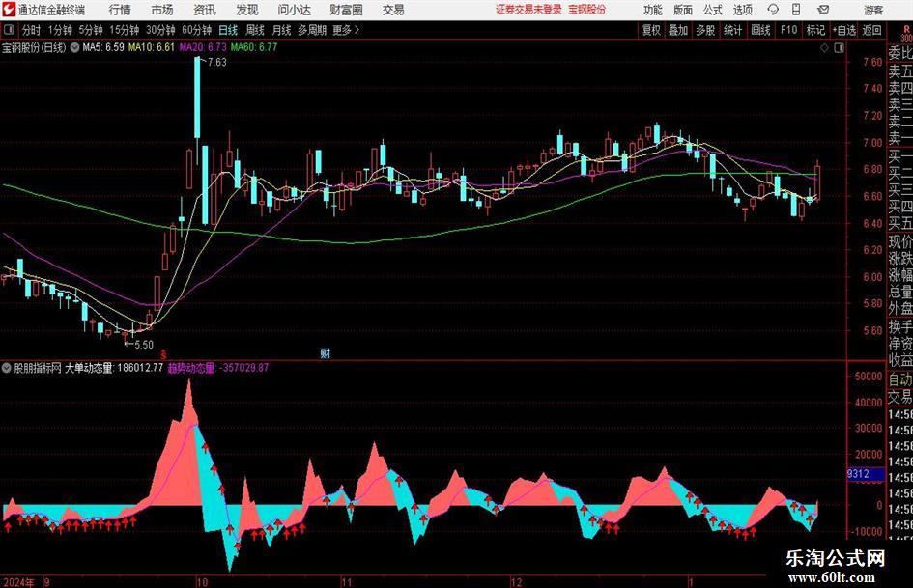Click the 多股 multi-stock button
This screenshot has height=588, width=913.
(x=705, y=30)
